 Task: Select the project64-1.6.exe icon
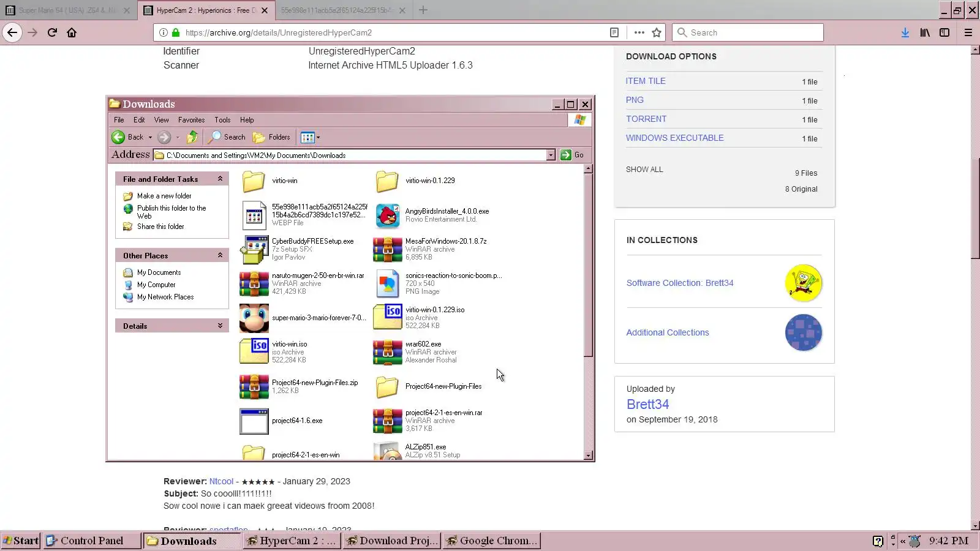pos(254,421)
